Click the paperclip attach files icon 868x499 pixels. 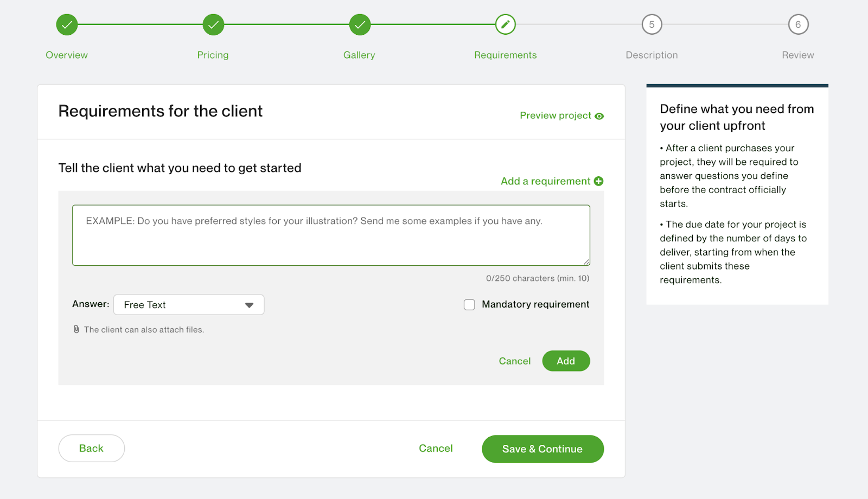click(76, 329)
